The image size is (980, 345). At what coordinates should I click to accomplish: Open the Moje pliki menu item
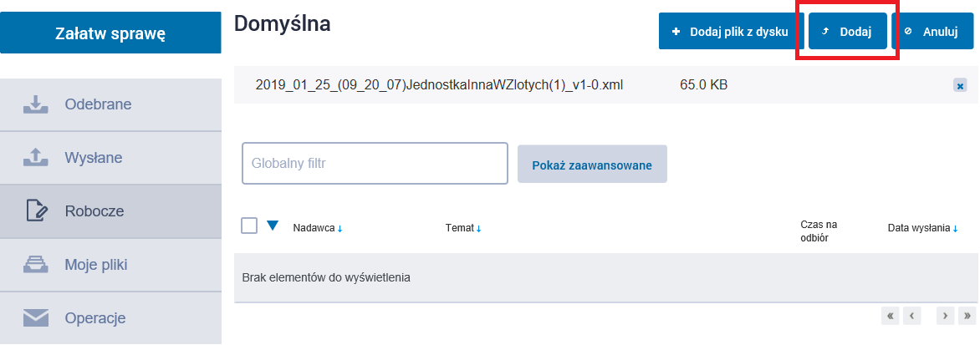[96, 265]
